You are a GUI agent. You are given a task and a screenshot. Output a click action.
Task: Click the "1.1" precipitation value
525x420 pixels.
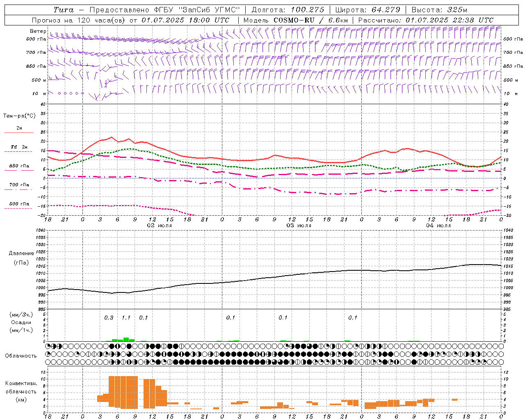(x=126, y=317)
